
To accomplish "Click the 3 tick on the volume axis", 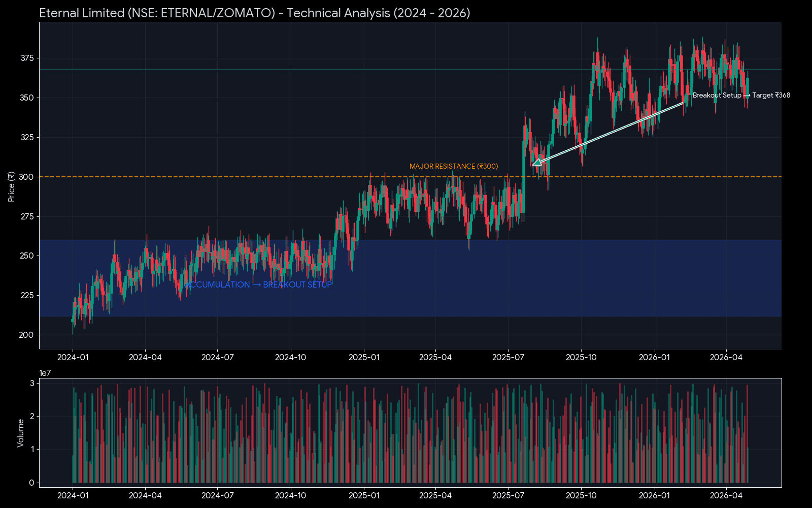I will click(32, 384).
